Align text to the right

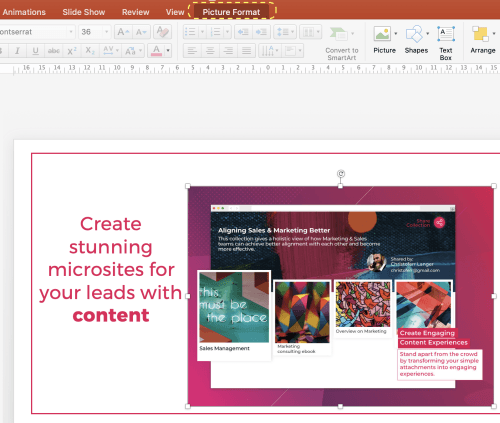pos(228,51)
